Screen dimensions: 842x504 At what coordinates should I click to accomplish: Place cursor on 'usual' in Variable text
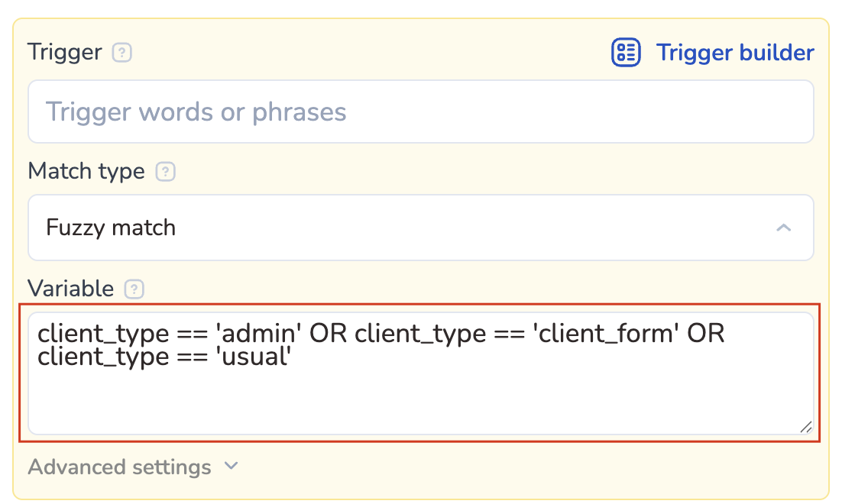pos(256,357)
